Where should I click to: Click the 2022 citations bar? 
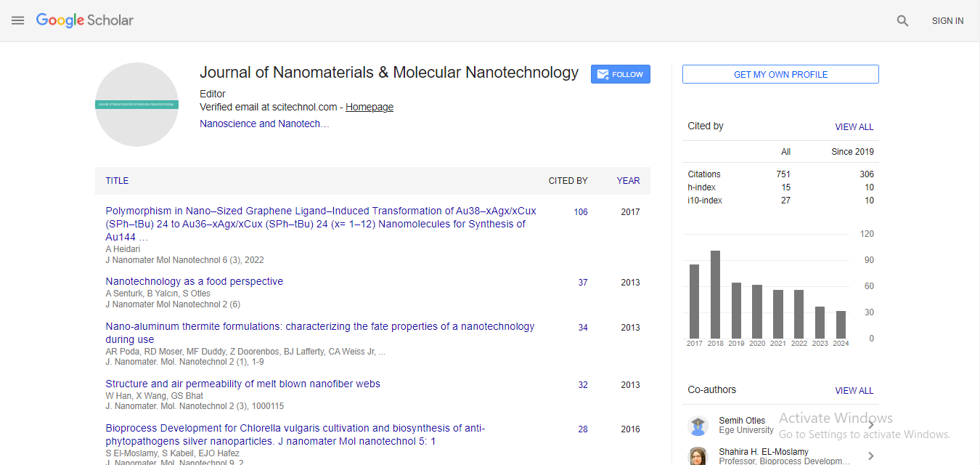(x=799, y=315)
